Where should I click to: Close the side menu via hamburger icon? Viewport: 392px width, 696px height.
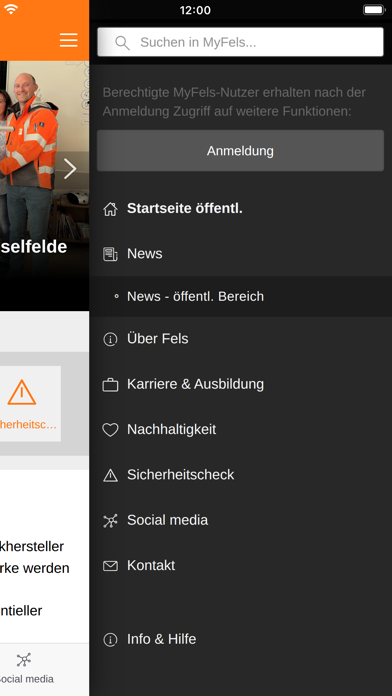coord(69,40)
